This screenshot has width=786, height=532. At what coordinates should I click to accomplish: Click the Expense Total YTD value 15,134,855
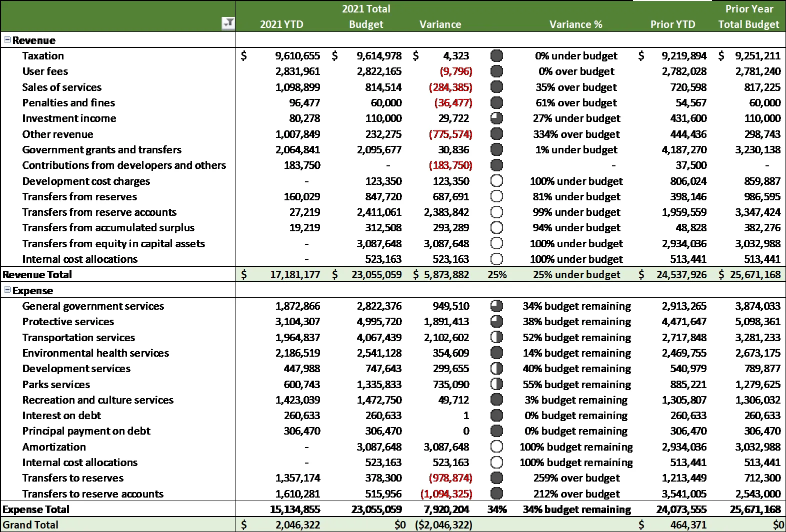pyautogui.click(x=295, y=509)
